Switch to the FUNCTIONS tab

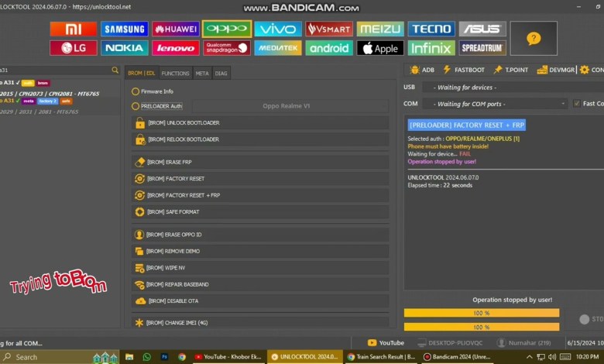(175, 74)
